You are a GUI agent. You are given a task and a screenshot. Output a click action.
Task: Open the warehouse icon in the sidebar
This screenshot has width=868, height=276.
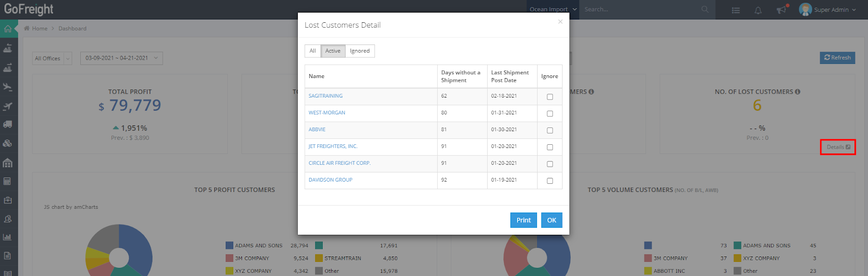point(8,163)
